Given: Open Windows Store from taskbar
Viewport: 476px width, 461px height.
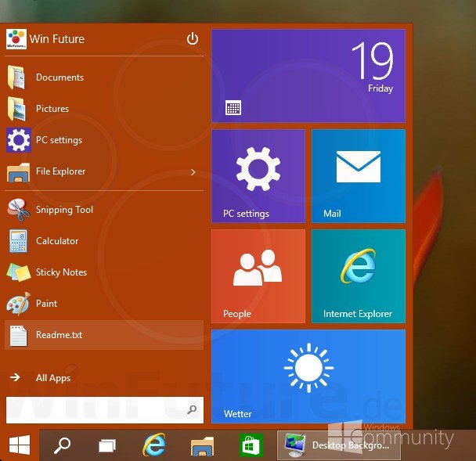Looking at the screenshot, I should [x=251, y=445].
